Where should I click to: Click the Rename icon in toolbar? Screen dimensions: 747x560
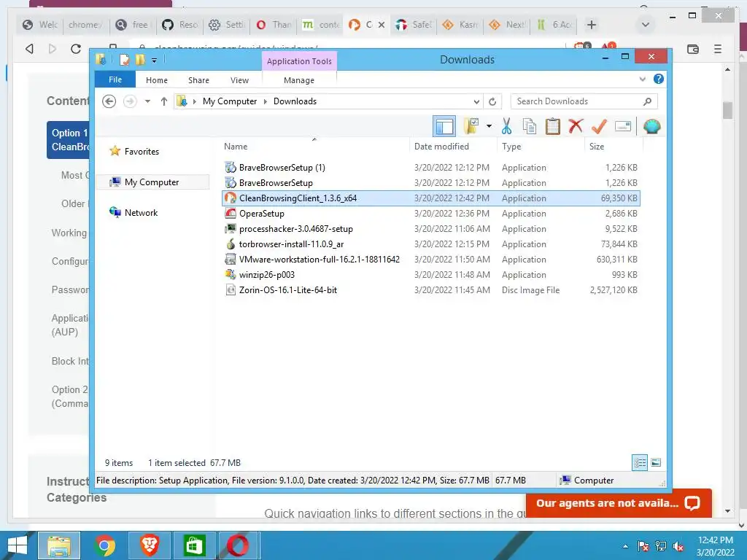click(623, 126)
